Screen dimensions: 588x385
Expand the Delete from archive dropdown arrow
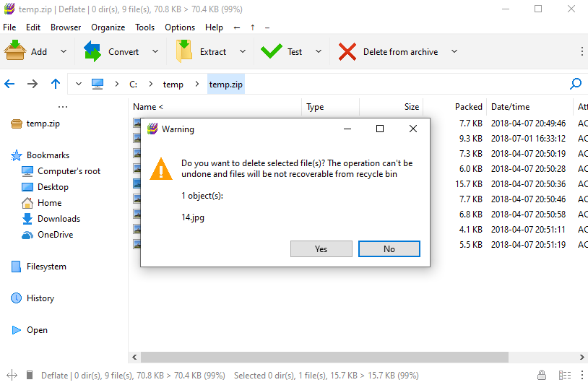tap(454, 51)
